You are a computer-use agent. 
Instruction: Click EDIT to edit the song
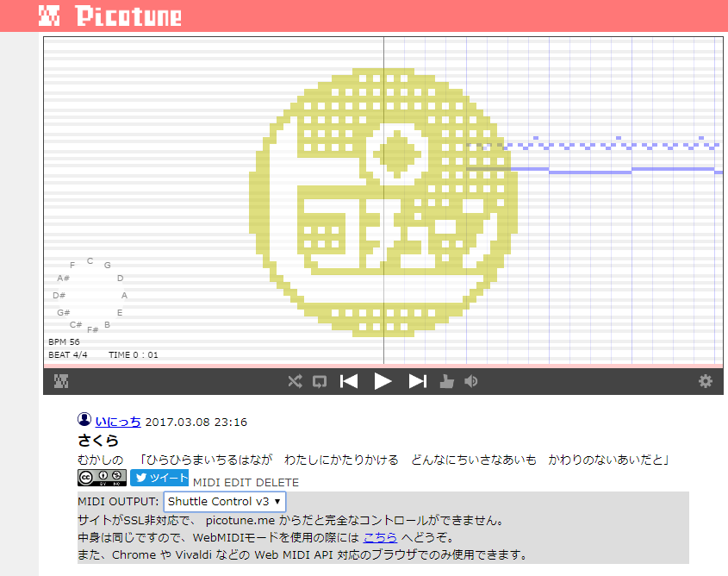(x=238, y=483)
